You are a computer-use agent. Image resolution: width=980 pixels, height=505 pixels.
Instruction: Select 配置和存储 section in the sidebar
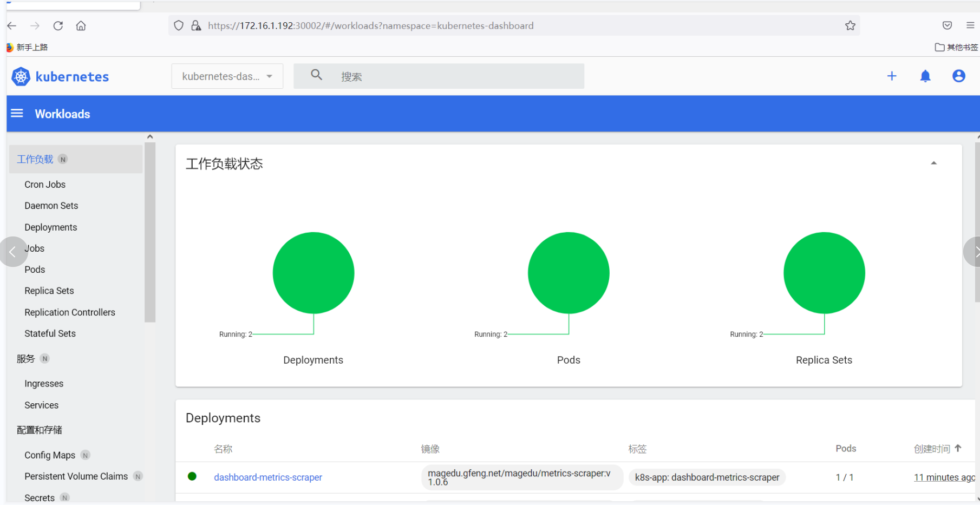click(40, 430)
